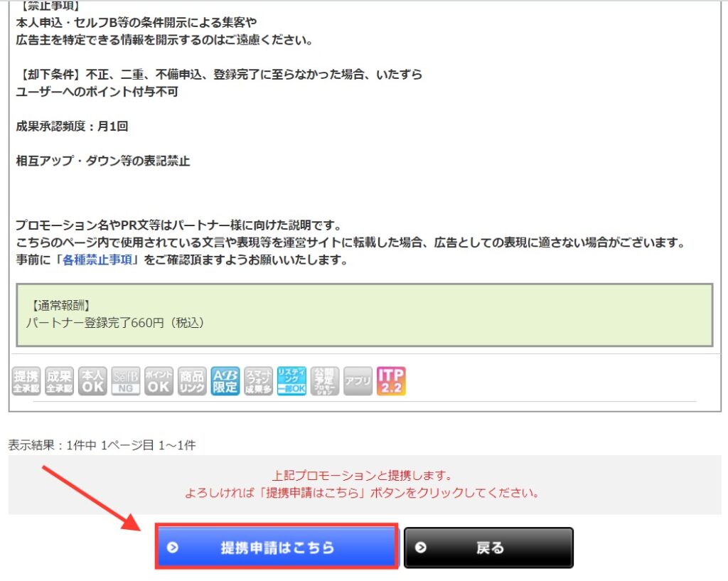
Task: Click the 公開予定プロモーション badge icon
Action: [x=325, y=381]
